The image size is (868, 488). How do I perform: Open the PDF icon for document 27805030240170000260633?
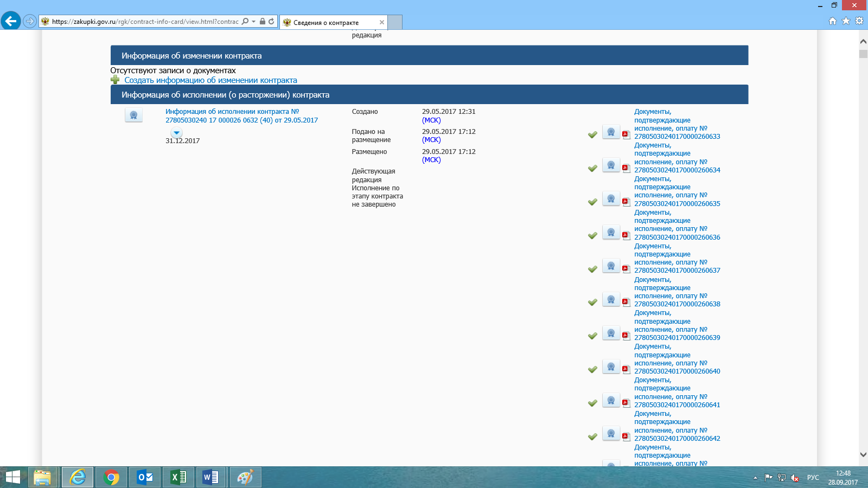[x=626, y=134]
